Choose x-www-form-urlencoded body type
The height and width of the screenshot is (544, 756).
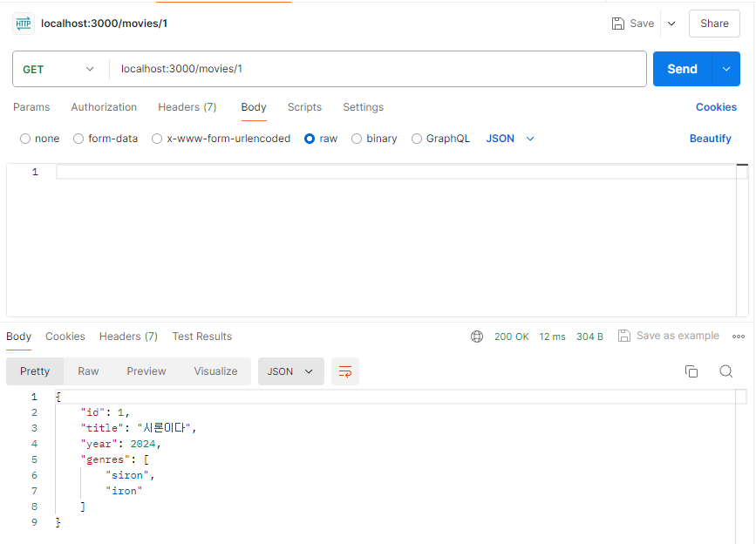157,139
